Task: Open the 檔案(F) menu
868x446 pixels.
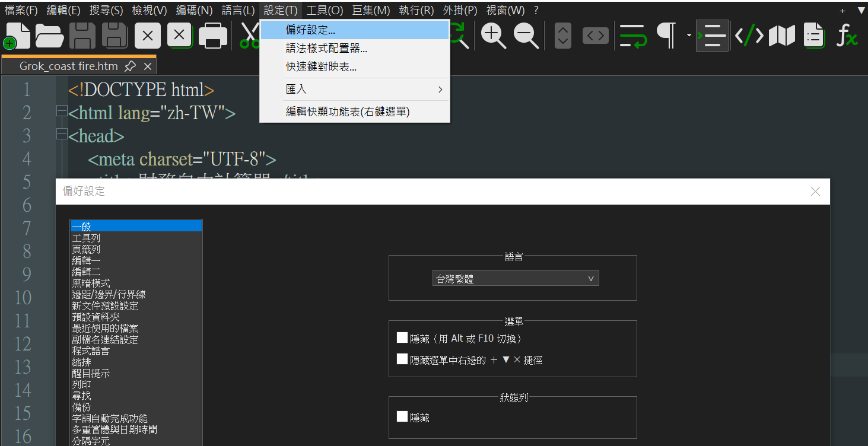Action: [x=21, y=10]
